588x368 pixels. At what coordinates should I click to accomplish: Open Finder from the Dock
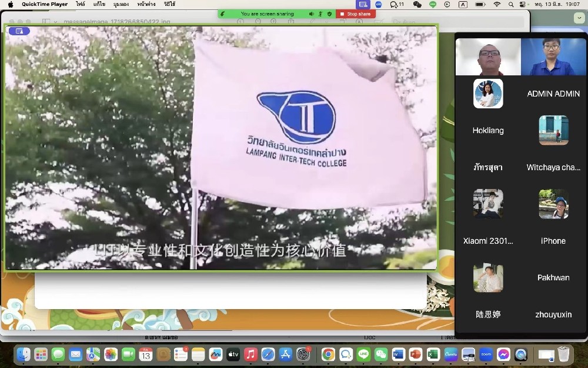click(24, 354)
